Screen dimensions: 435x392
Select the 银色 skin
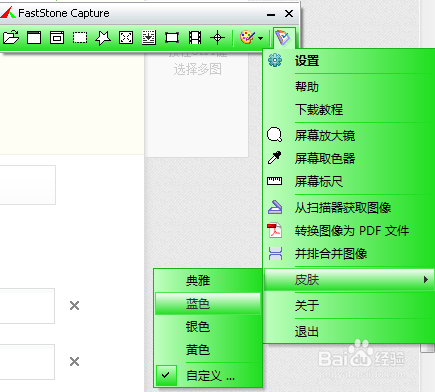(208, 327)
